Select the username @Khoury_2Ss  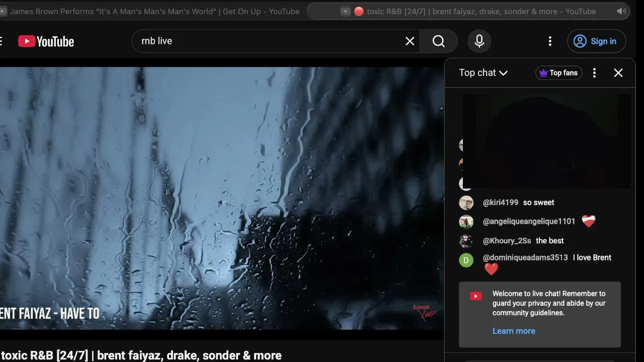tap(507, 241)
